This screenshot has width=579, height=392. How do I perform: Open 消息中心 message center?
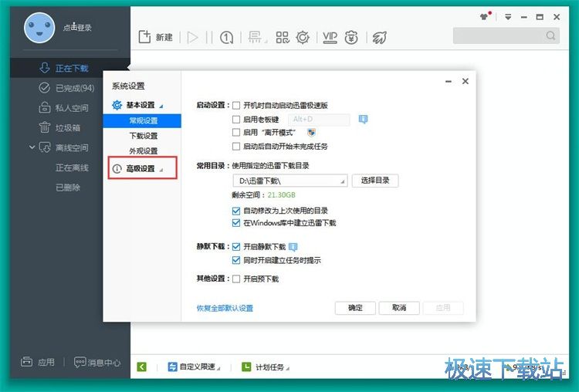coord(97,363)
